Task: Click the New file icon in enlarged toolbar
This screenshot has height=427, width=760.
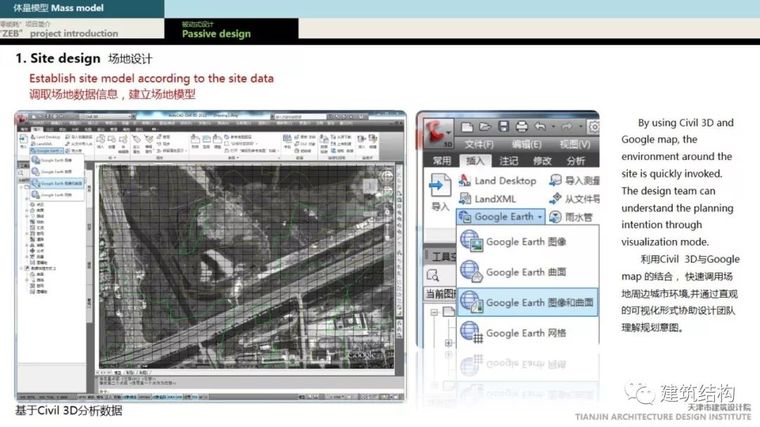Action: click(467, 127)
